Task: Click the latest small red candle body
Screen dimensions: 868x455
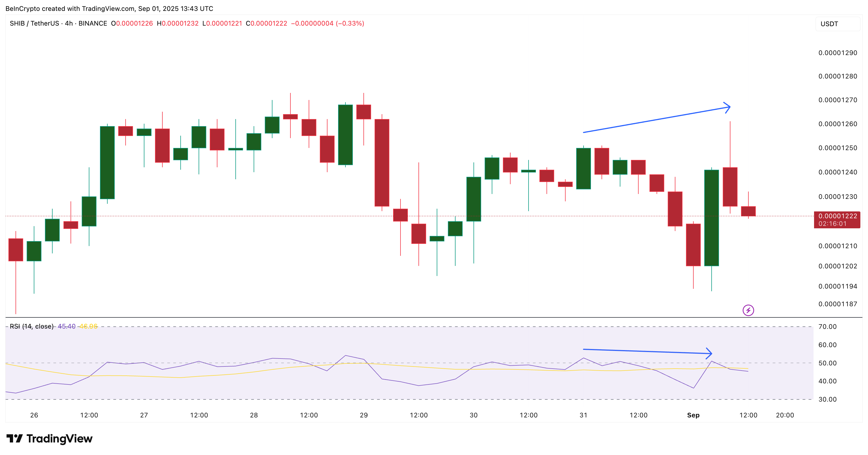Action: [748, 211]
